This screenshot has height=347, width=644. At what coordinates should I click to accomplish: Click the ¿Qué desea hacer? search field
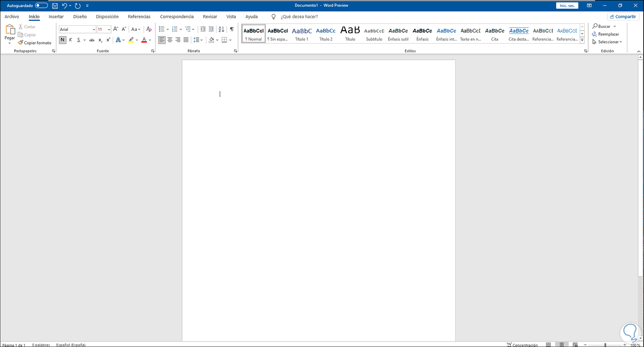coord(299,17)
